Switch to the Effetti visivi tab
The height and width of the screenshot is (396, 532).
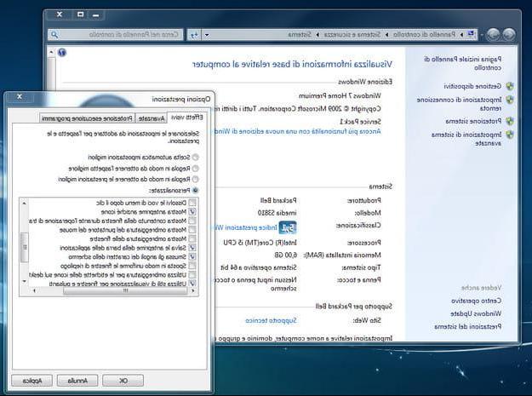pos(187,118)
